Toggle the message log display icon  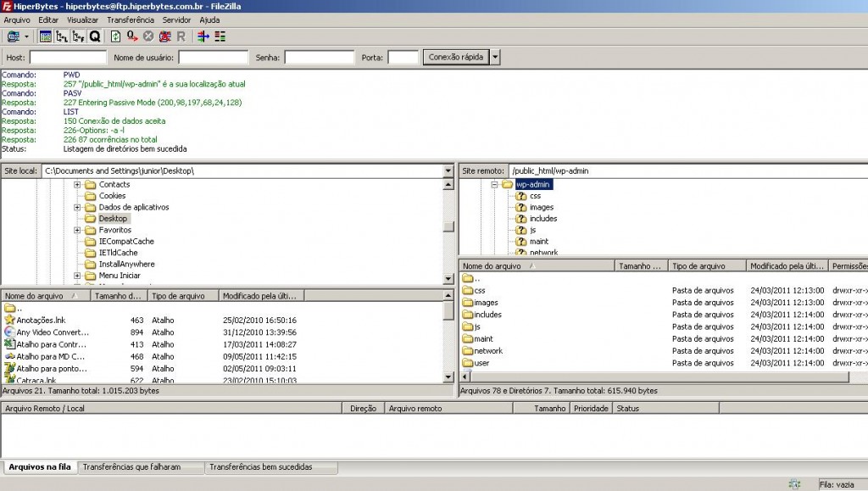coord(46,36)
